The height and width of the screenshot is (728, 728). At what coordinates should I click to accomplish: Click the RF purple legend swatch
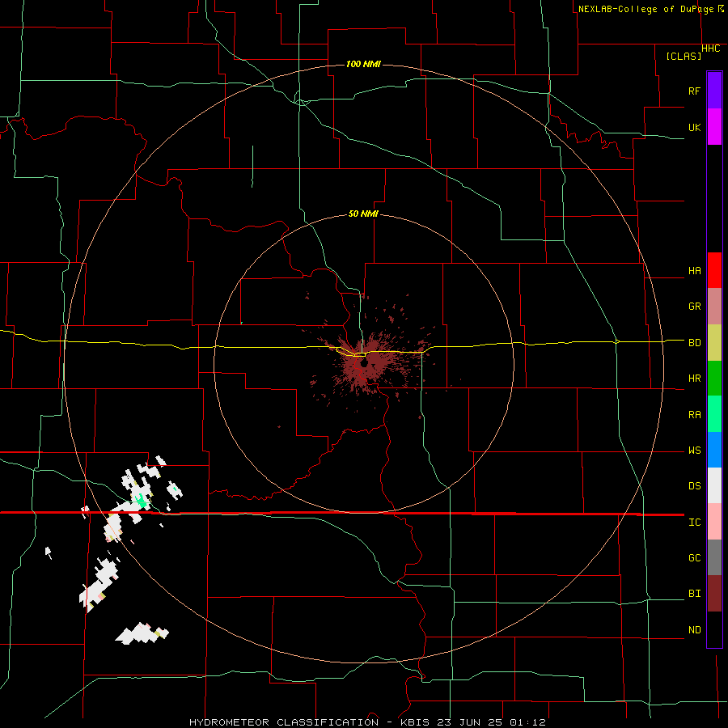pyautogui.click(x=714, y=91)
